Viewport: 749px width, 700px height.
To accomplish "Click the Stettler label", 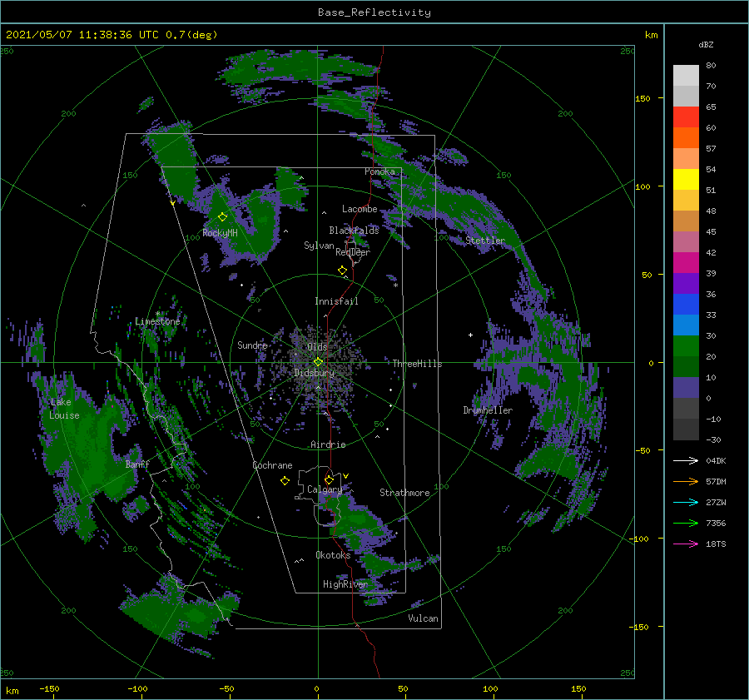I will click(x=485, y=241).
